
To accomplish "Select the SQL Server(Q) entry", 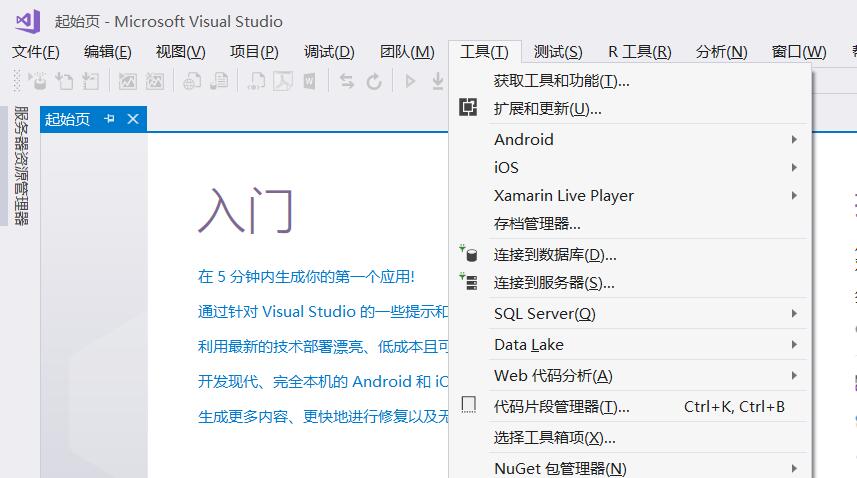I will coord(630,314).
